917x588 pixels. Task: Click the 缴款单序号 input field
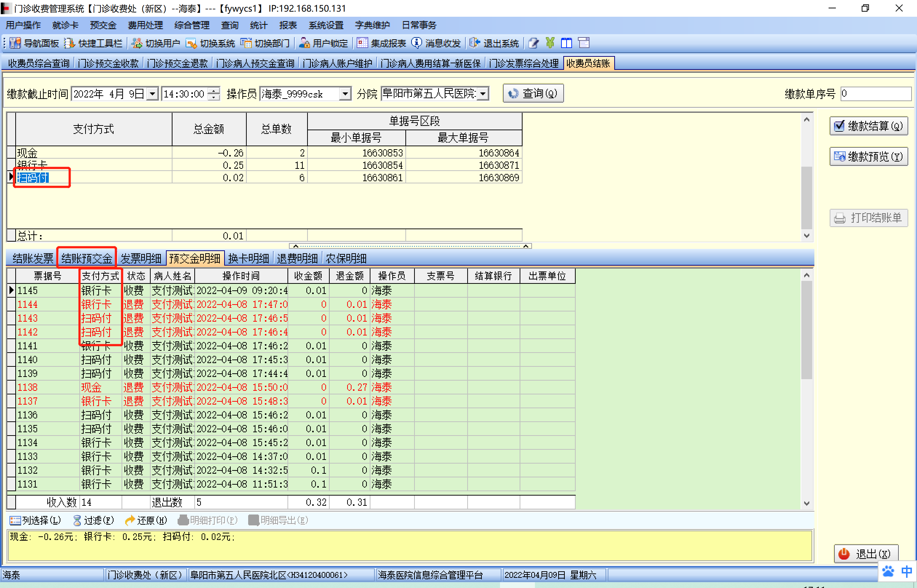tap(876, 94)
